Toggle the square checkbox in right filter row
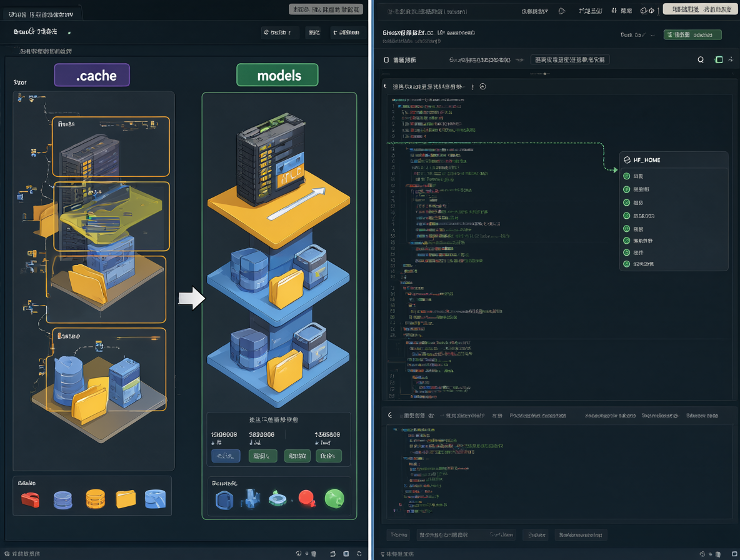This screenshot has height=560, width=740. click(386, 60)
